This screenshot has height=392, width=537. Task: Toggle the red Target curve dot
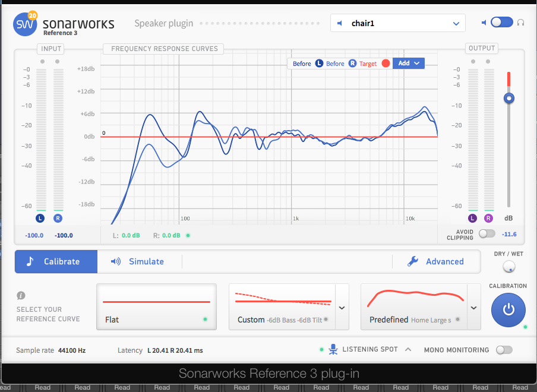[x=386, y=64]
